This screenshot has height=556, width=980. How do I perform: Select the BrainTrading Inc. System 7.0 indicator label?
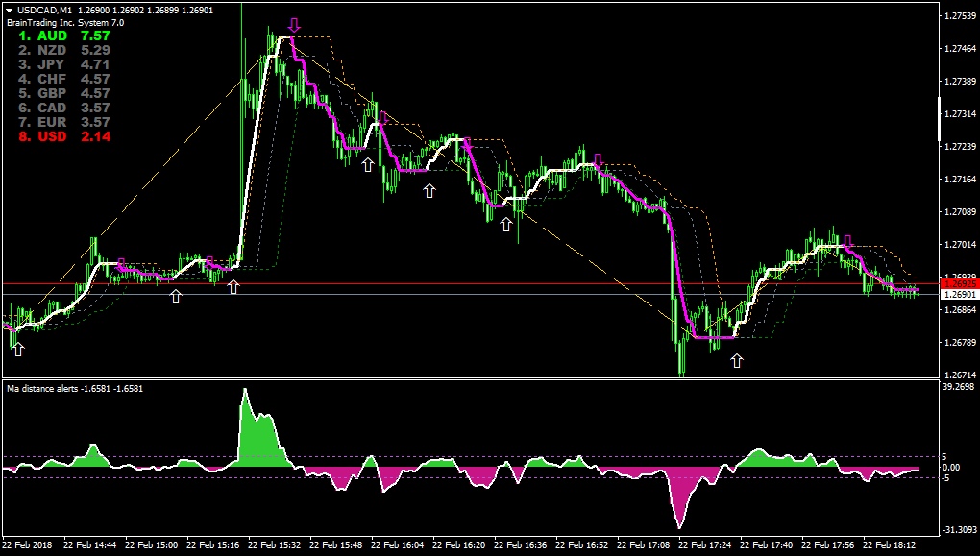(65, 22)
